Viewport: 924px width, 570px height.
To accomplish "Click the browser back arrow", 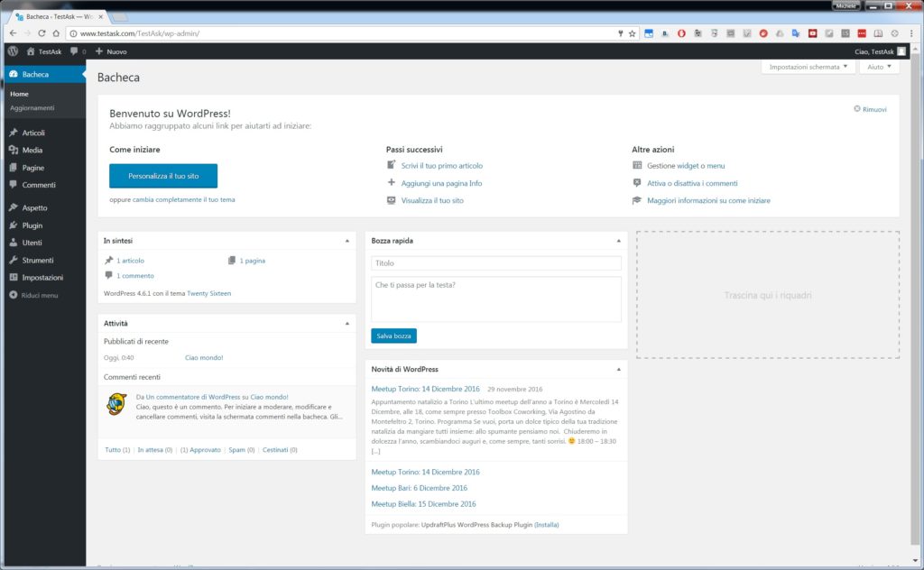I will tap(13, 33).
